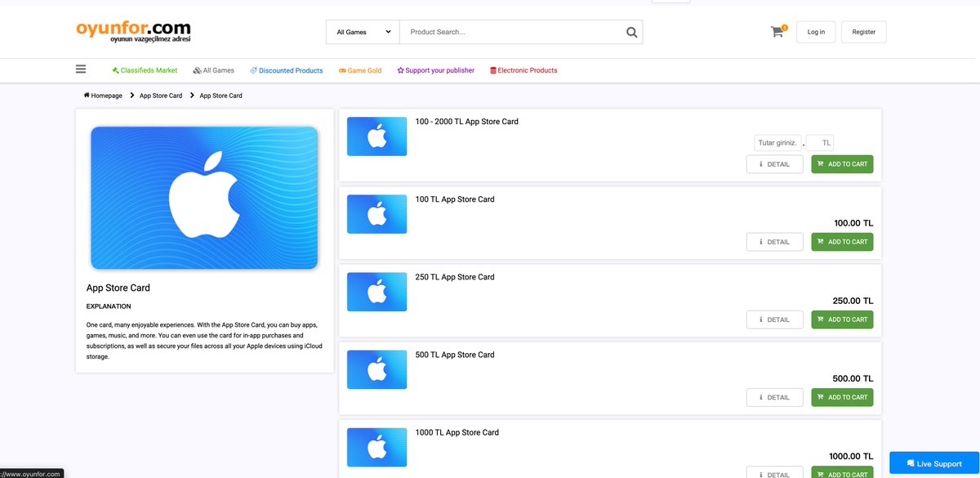Click the Log in button

coord(816,32)
